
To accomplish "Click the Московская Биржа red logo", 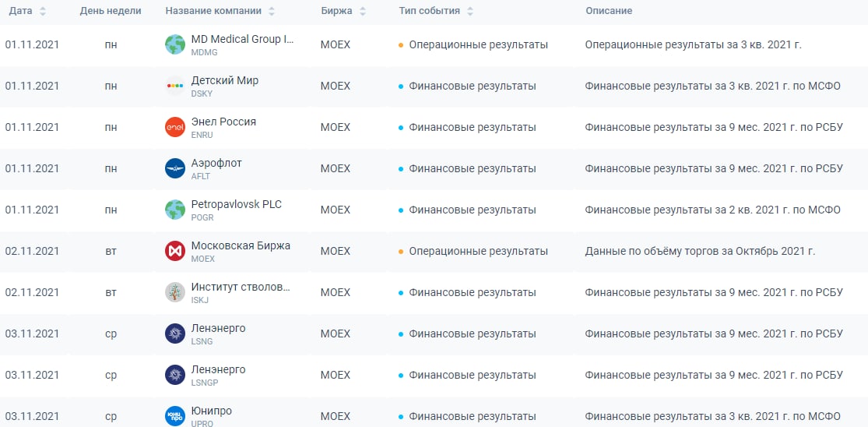I will click(175, 251).
